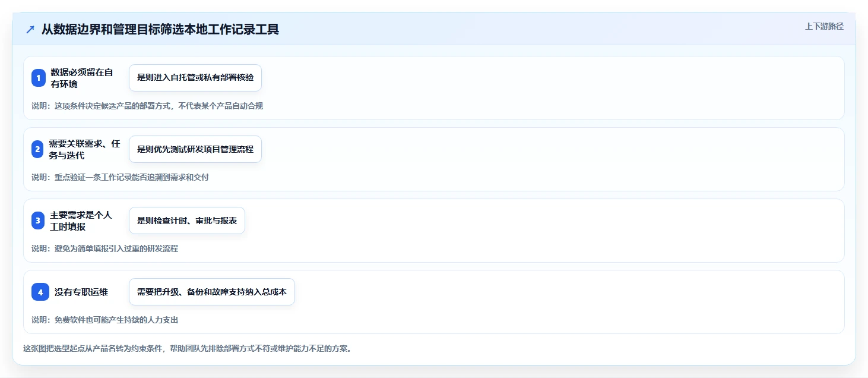Select step badge number 4
This screenshot has height=378, width=868.
[x=40, y=292]
